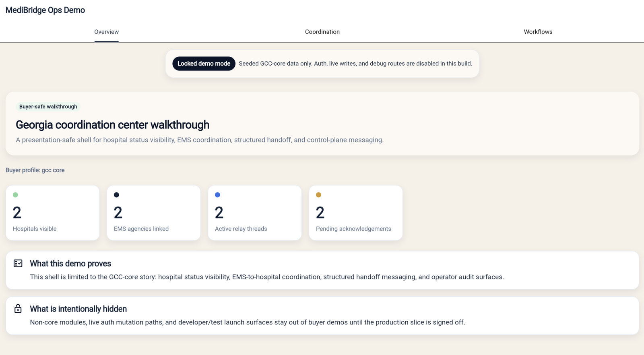Go to the Workflows tab
Viewport: 644px width, 355px height.
pyautogui.click(x=538, y=32)
